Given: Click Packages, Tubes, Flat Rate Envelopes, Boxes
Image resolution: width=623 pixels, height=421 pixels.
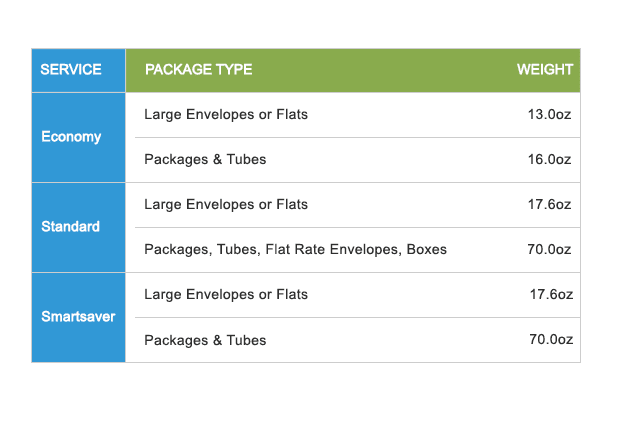Looking at the screenshot, I should [295, 250].
